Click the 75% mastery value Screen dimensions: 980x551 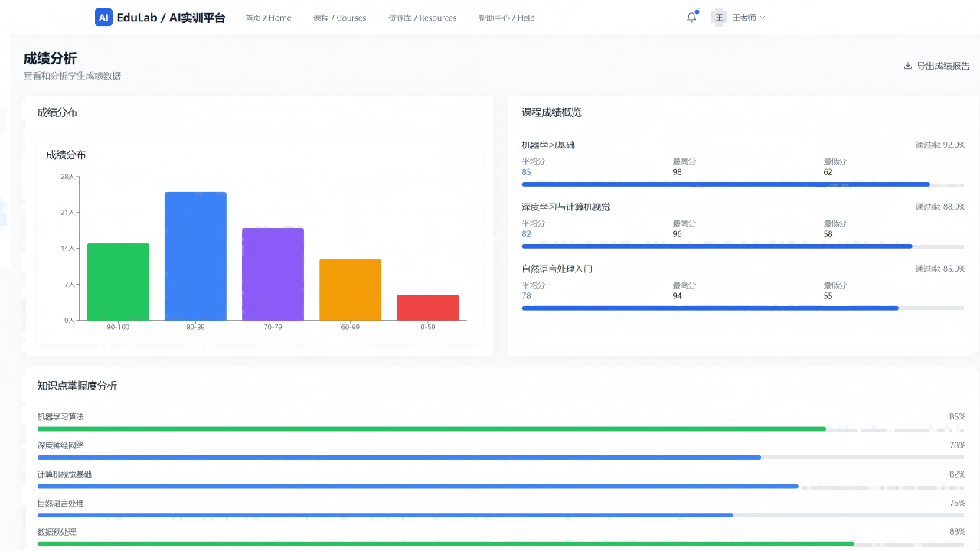pyautogui.click(x=957, y=503)
